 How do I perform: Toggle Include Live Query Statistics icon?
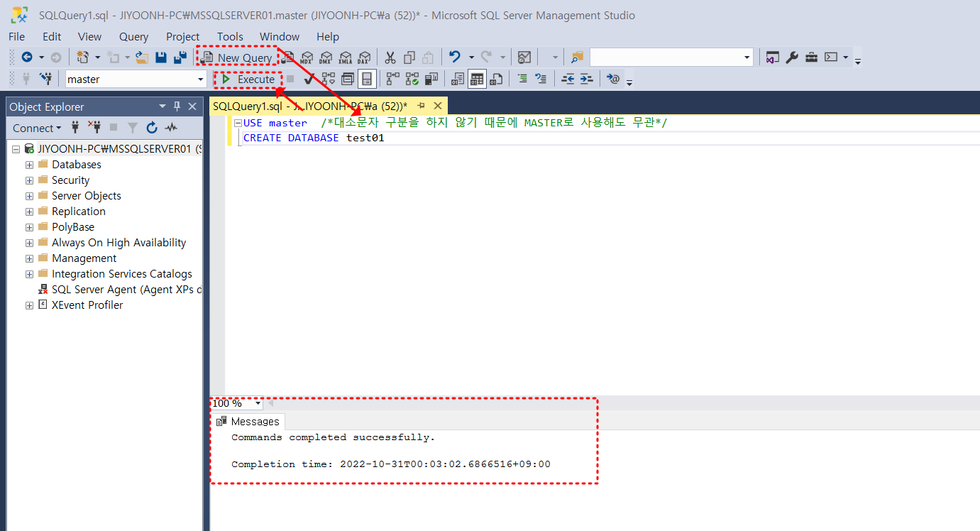tap(412, 79)
